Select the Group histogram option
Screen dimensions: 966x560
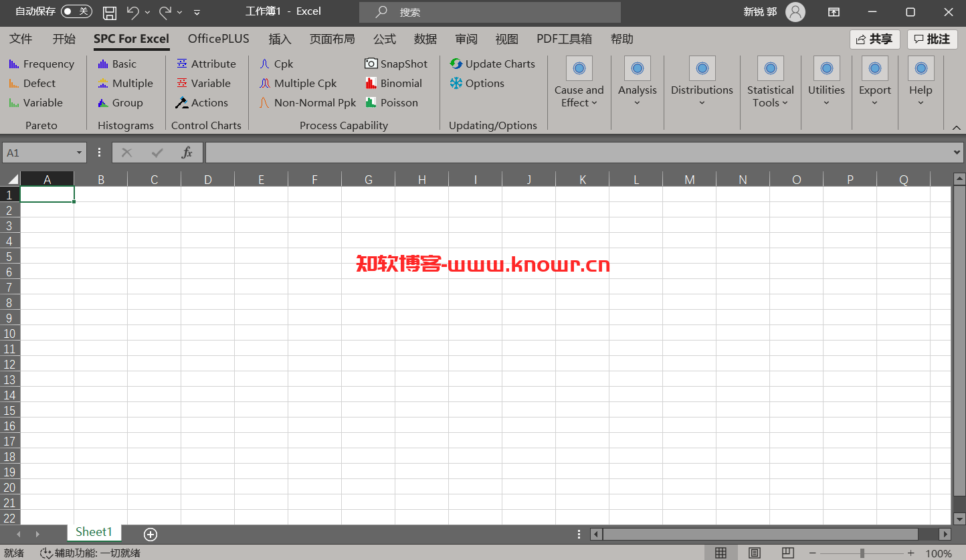coord(120,102)
